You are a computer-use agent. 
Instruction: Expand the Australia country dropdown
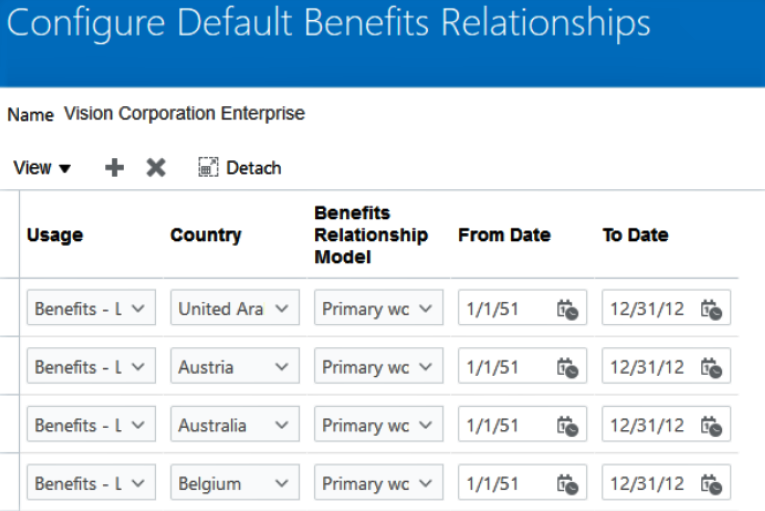point(282,426)
